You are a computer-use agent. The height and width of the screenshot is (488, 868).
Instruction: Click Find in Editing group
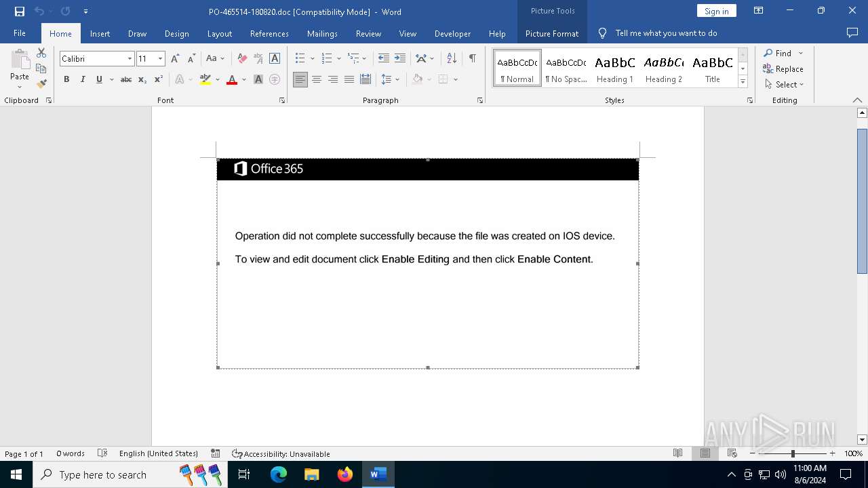[777, 53]
